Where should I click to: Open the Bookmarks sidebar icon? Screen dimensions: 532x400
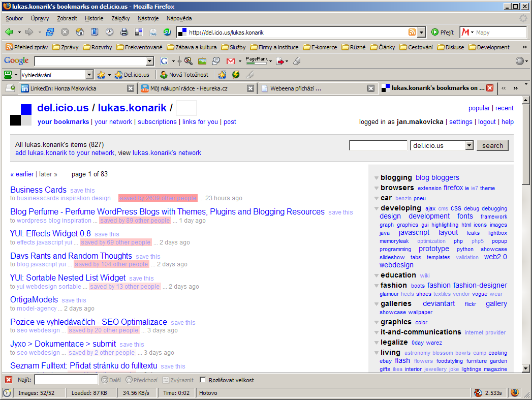coord(95,32)
